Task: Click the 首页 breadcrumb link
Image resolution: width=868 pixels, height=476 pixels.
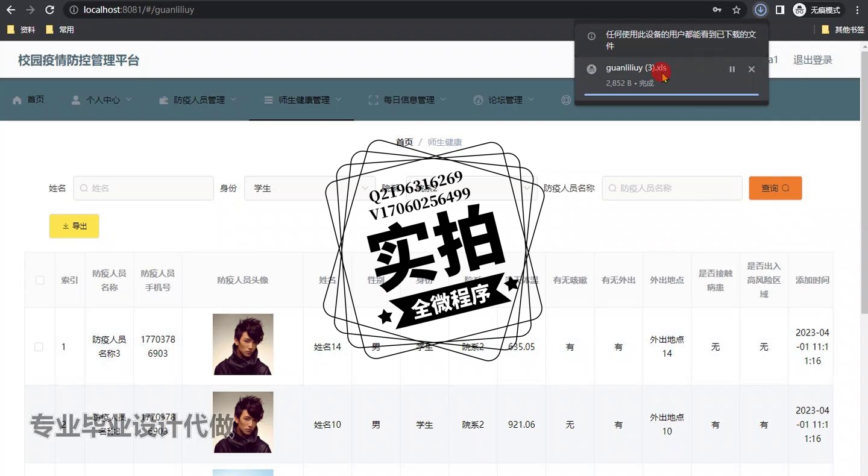Action: pos(404,142)
